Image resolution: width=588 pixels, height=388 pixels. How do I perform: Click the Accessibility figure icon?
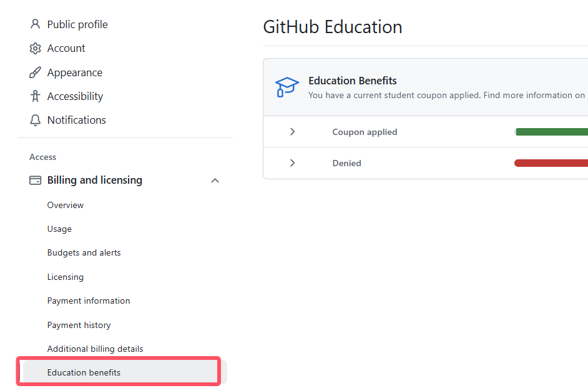pos(35,96)
